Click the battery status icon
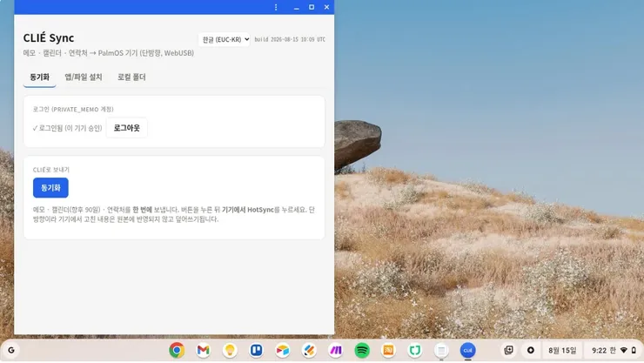The height and width of the screenshot is (363, 644). click(634, 350)
